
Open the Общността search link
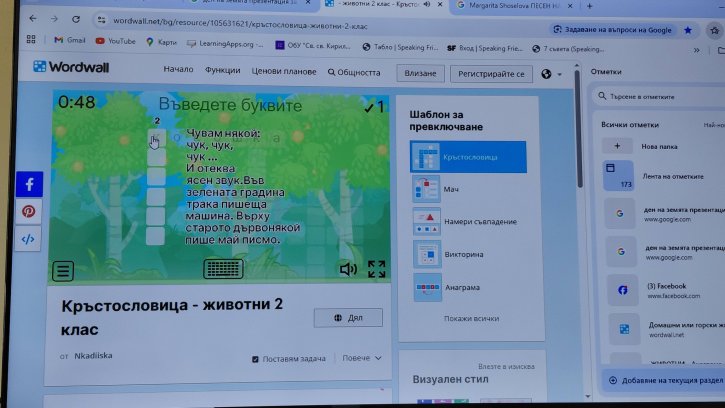(354, 73)
